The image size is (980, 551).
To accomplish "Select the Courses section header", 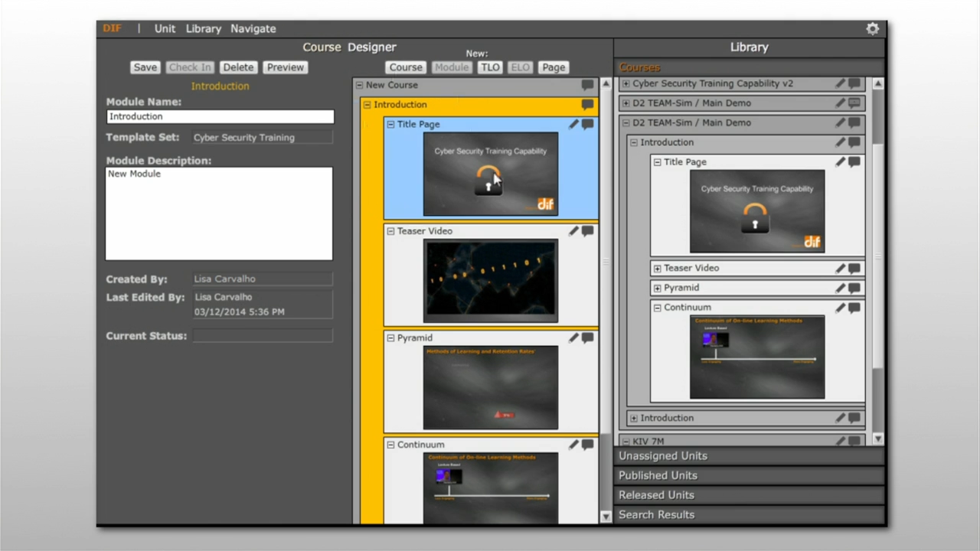I will tap(749, 67).
